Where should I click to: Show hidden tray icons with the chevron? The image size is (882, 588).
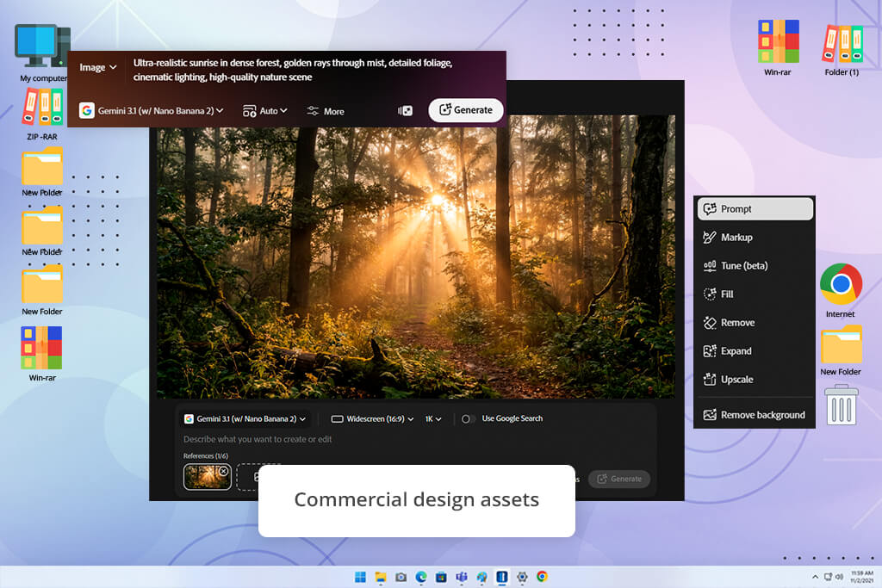(815, 577)
